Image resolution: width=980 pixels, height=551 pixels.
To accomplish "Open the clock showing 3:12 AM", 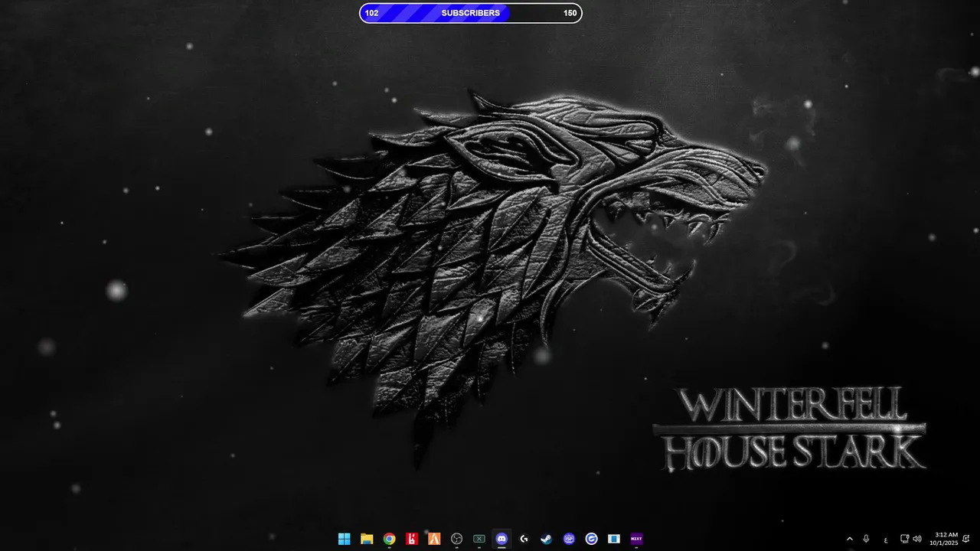I will tap(945, 539).
